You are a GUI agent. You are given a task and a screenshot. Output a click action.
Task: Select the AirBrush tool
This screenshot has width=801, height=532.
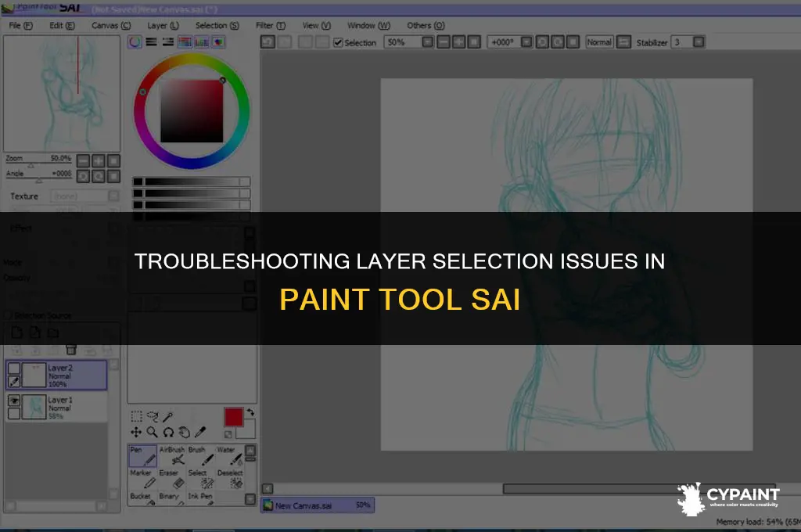pyautogui.click(x=171, y=455)
